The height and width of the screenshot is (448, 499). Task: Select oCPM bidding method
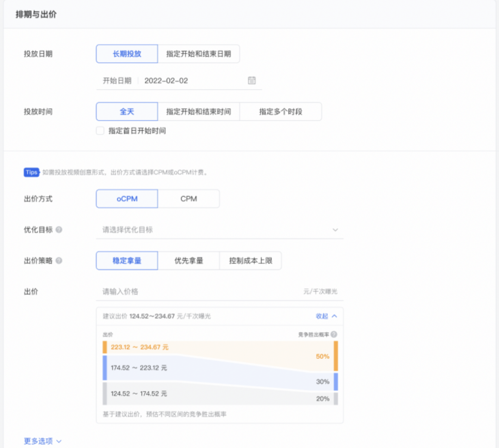[x=127, y=199]
